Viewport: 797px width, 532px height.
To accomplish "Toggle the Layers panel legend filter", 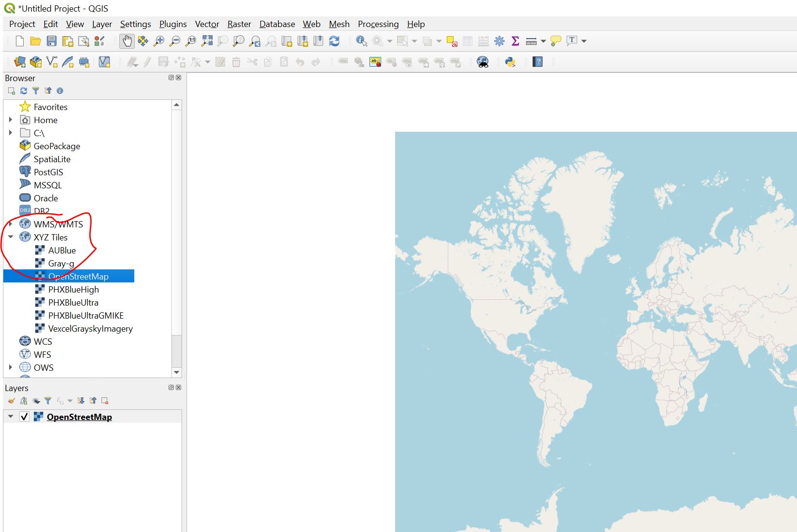I will [x=48, y=401].
